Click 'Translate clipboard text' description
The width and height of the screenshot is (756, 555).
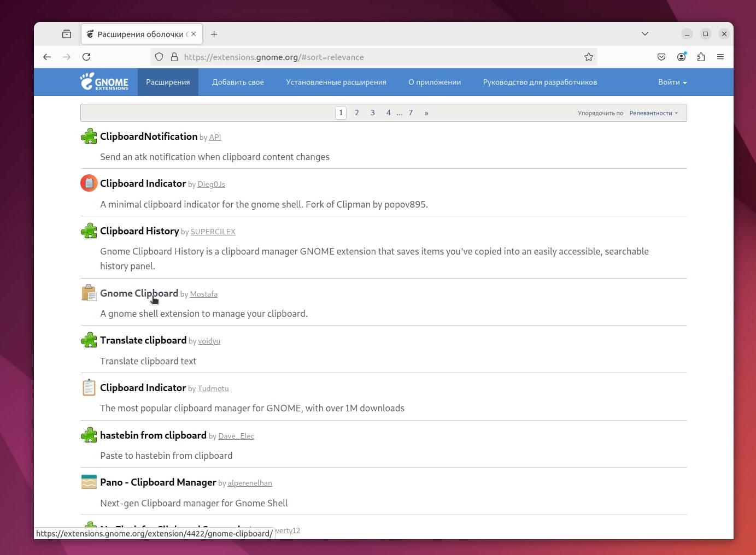click(148, 361)
